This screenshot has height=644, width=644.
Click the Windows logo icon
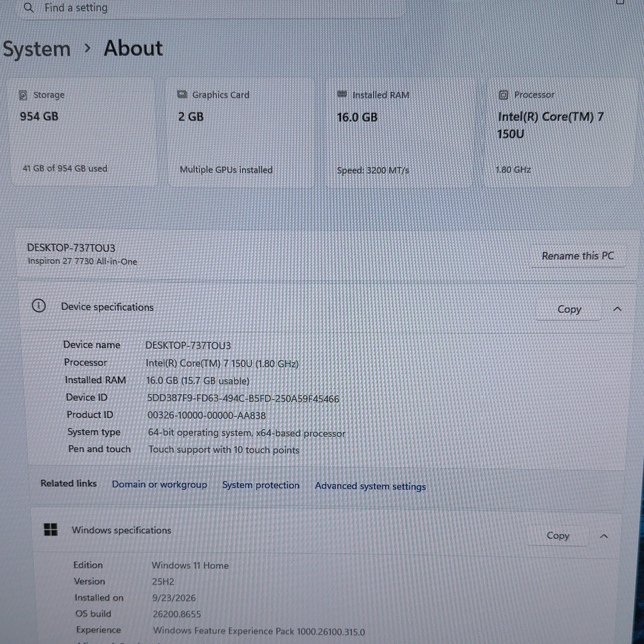click(50, 530)
